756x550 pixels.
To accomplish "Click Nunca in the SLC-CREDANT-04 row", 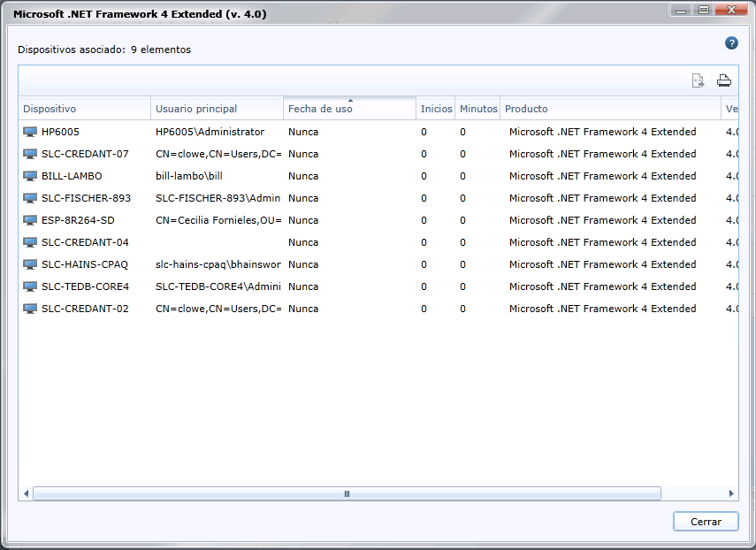I will point(303,242).
